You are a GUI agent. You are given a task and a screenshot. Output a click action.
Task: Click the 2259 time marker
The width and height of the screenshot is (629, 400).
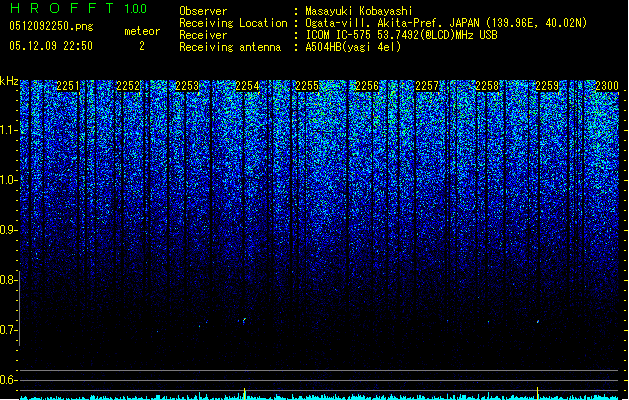pos(547,86)
